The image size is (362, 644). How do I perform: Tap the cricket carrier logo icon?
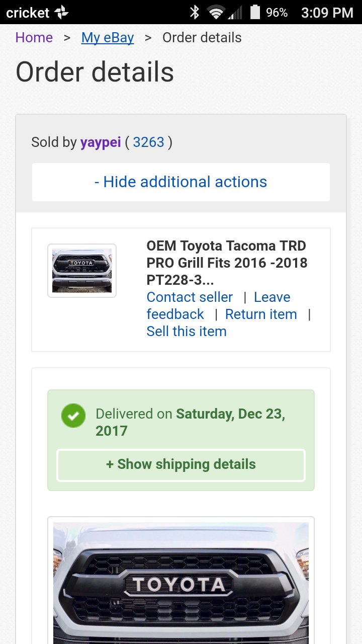coord(61,13)
